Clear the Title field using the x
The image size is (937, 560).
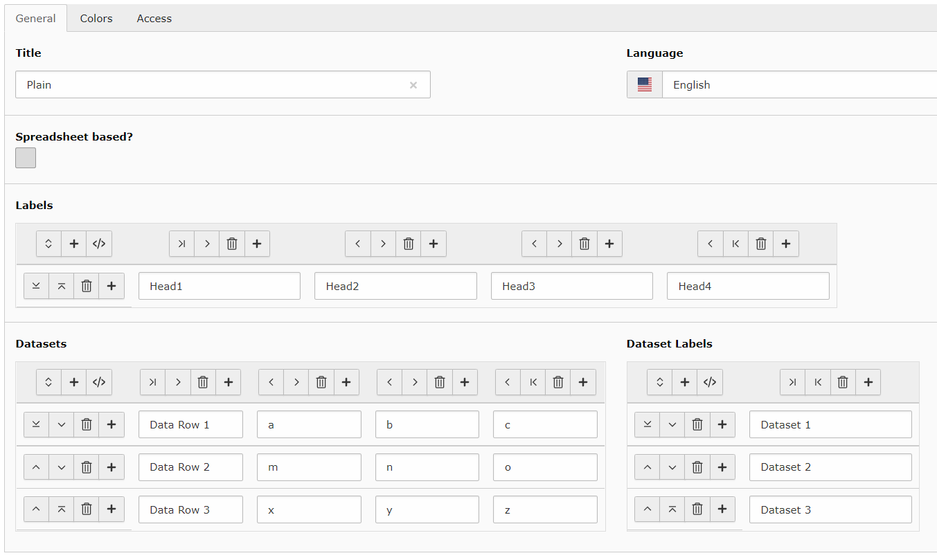click(413, 84)
